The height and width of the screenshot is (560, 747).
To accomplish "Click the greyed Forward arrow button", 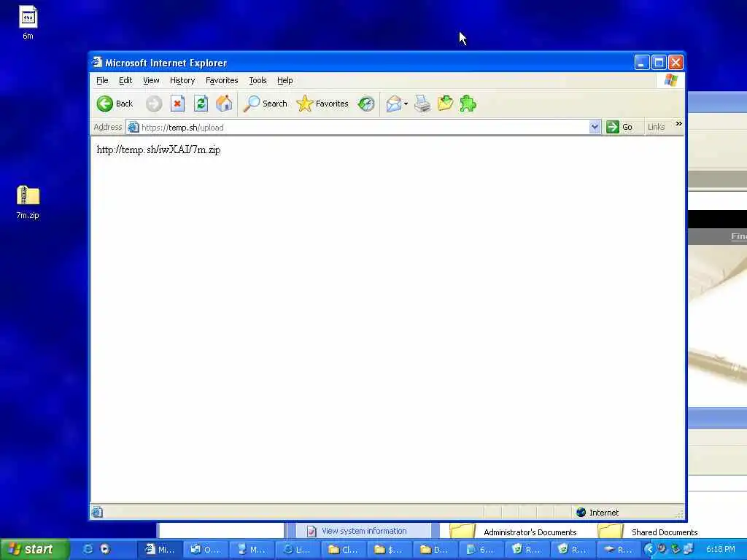I will coord(154,104).
